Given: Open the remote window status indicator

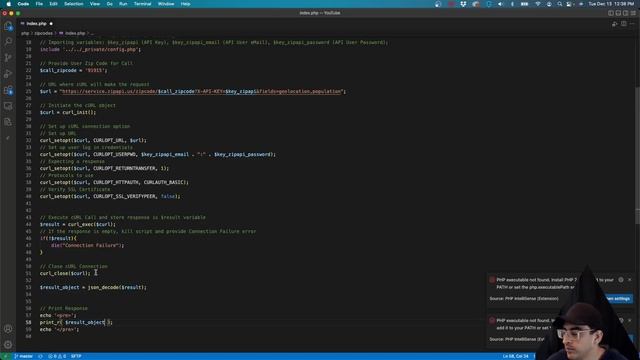Looking at the screenshot, I should [x=6, y=356].
